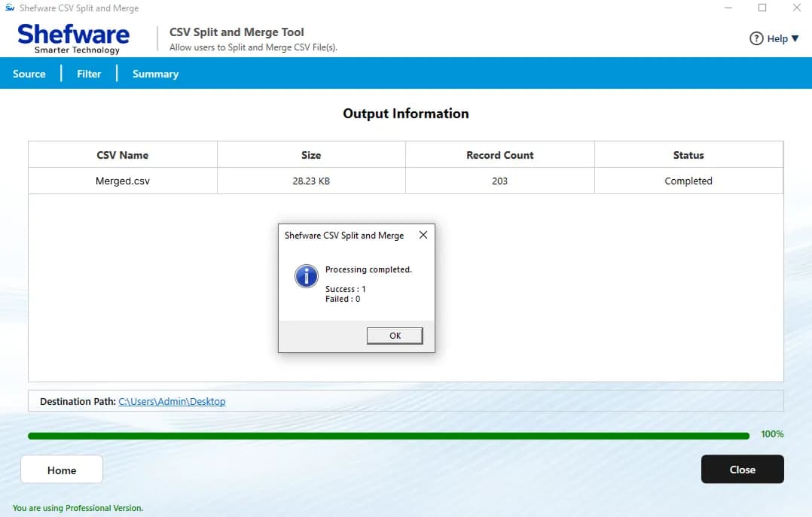Open the C:\Users\Admin\Desktop destination link
Image resolution: width=812 pixels, height=517 pixels.
[x=172, y=401]
